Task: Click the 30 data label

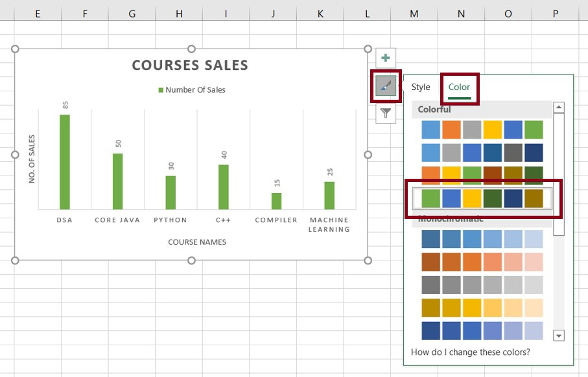Action: pos(171,166)
